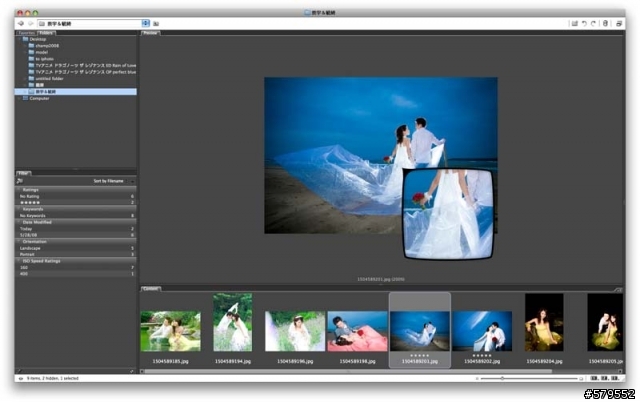Image resolution: width=640 pixels, height=402 pixels.
Task: Select thumbnail 1504589196.jpg
Action: pos(295,331)
